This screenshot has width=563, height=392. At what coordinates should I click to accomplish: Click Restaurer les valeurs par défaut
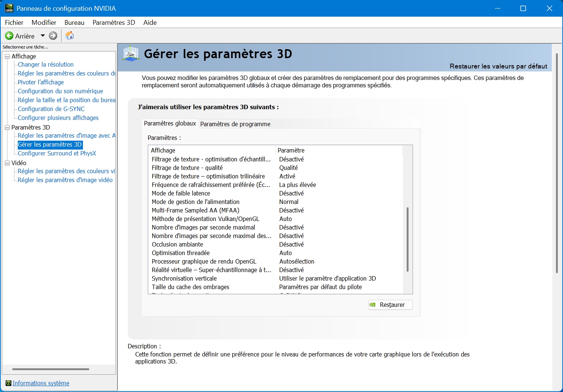coord(498,66)
